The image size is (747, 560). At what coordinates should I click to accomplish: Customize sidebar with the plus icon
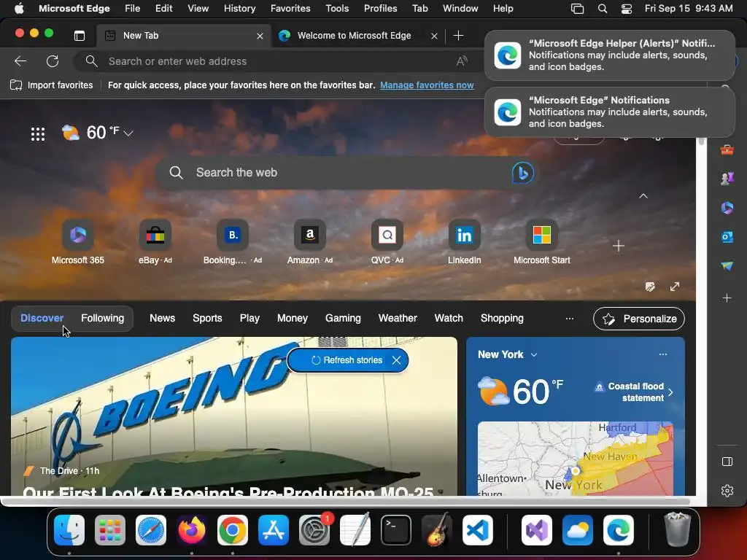point(727,298)
